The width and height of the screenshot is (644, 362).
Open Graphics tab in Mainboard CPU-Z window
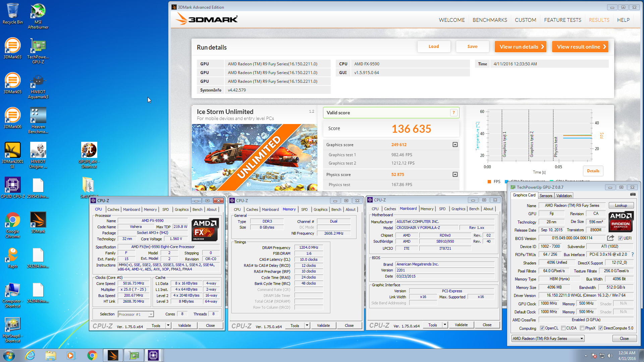(x=458, y=209)
